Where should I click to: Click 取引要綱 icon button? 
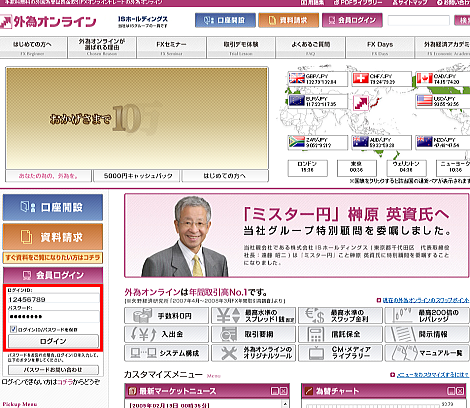point(253,334)
